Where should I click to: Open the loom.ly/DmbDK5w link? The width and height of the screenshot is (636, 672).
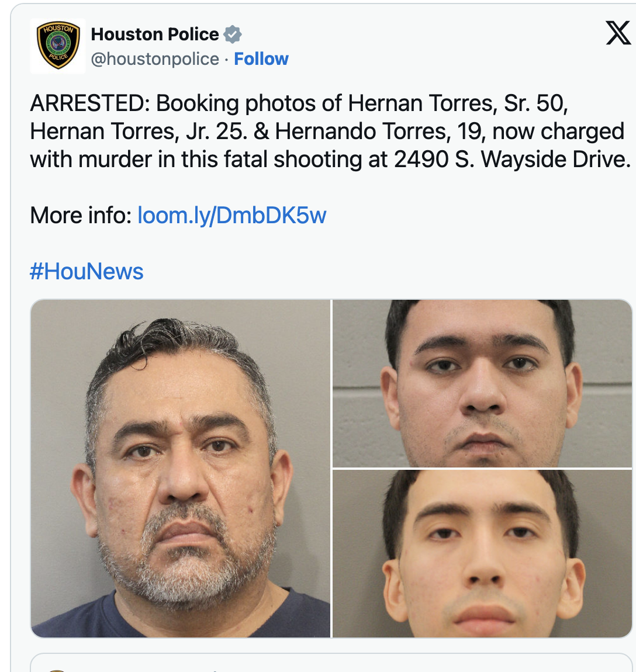pos(232,215)
